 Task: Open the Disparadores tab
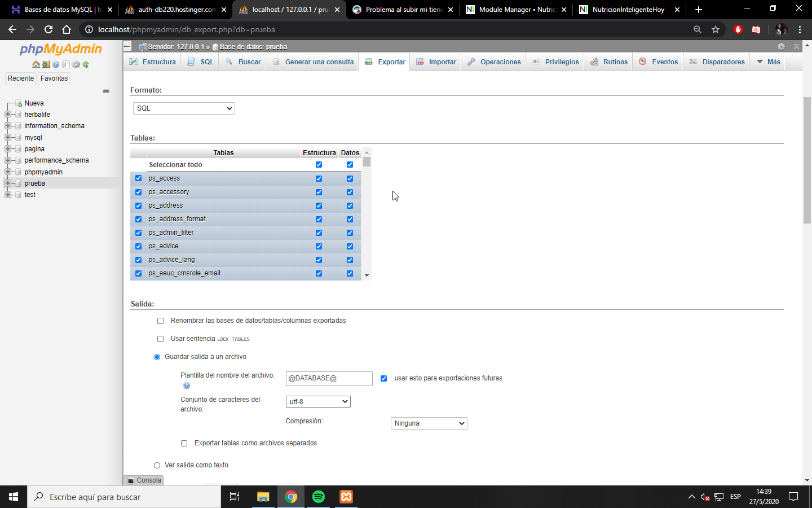[717, 62]
